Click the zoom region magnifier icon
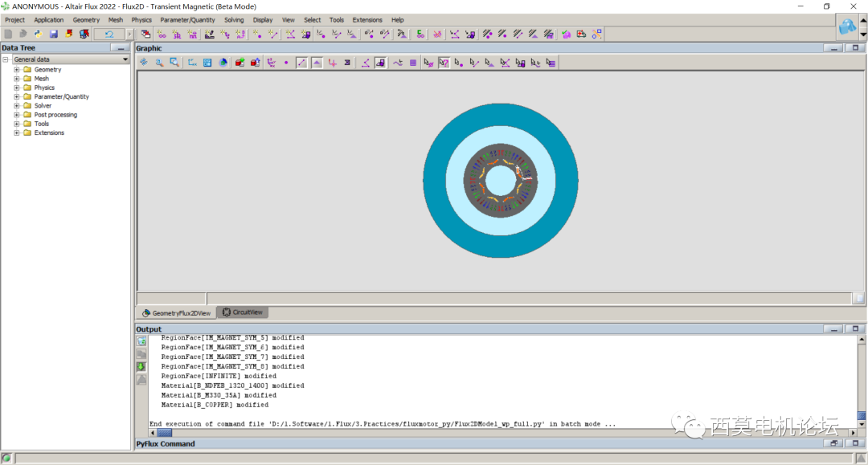 point(174,63)
